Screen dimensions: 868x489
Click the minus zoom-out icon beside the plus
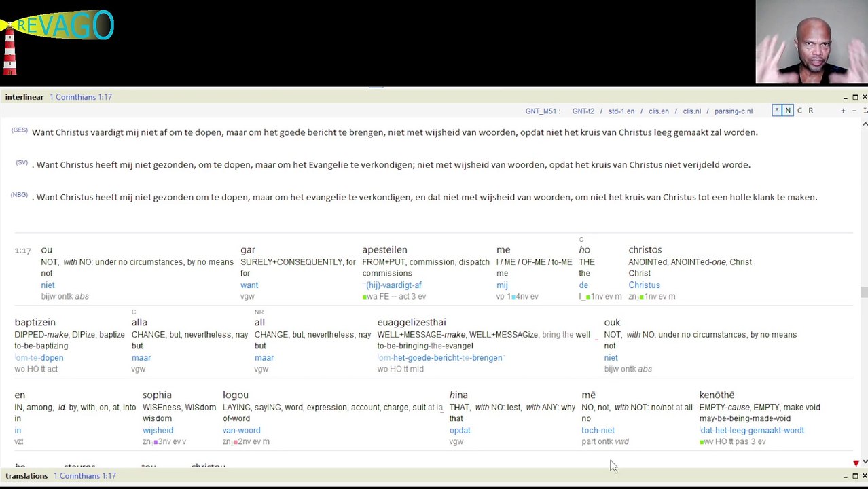point(854,111)
